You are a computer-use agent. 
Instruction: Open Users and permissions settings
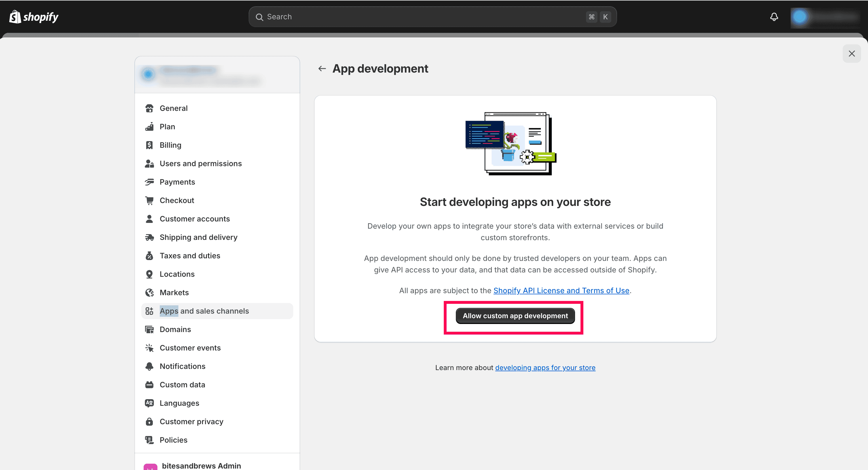pos(201,164)
